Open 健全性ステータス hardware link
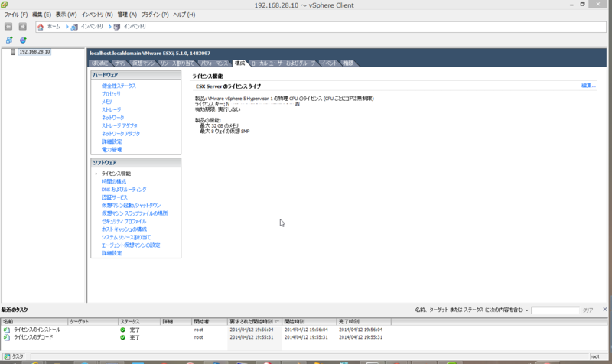The image size is (612, 364). pos(119,86)
